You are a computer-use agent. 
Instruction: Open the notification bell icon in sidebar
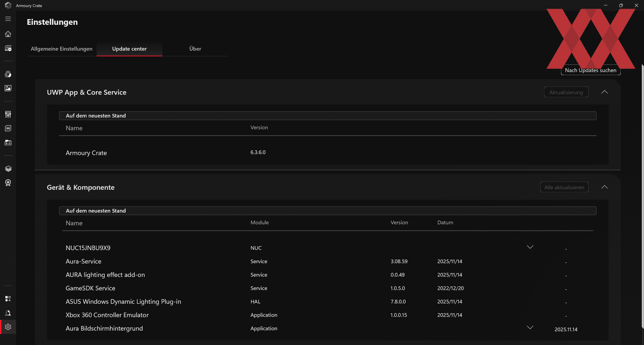point(8,313)
